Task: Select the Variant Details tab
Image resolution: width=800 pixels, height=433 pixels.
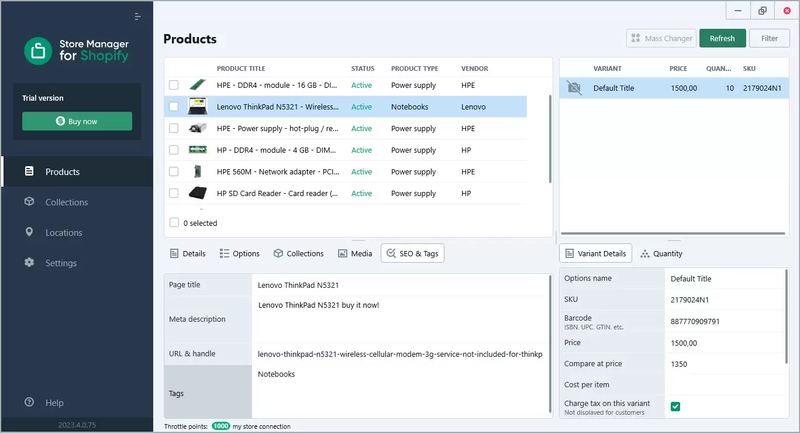Action: tap(595, 253)
